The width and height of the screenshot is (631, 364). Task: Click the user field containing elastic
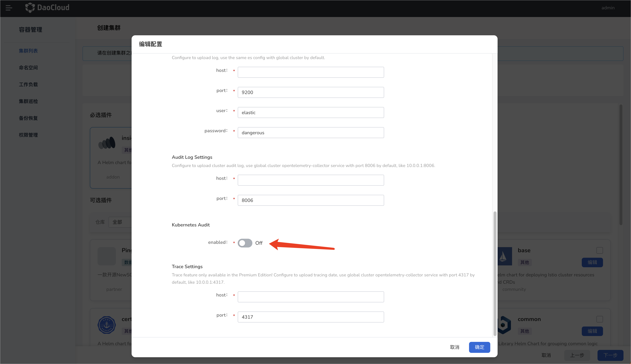point(311,112)
